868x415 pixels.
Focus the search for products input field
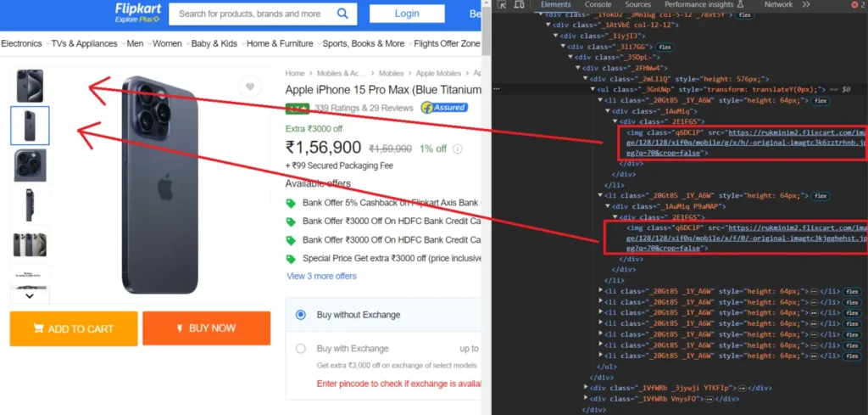pos(250,14)
